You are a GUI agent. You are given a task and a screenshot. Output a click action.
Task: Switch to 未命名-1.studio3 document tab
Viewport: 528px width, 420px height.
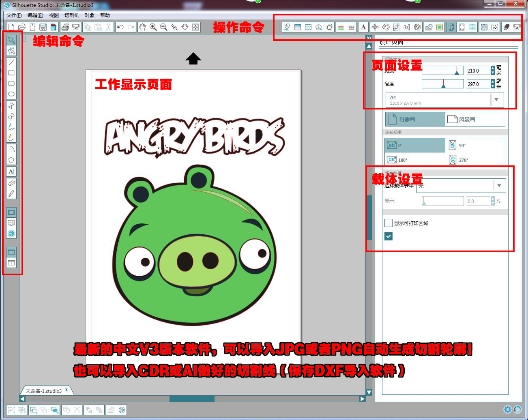coord(43,391)
